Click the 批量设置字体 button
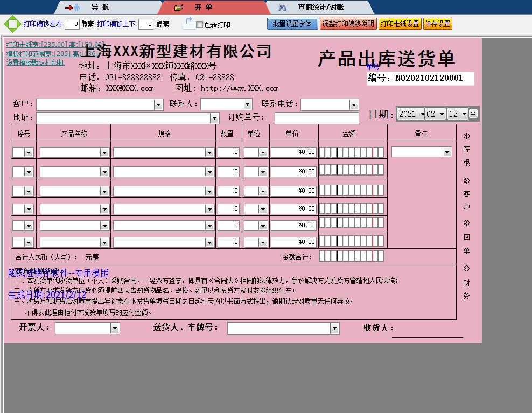 (x=292, y=24)
